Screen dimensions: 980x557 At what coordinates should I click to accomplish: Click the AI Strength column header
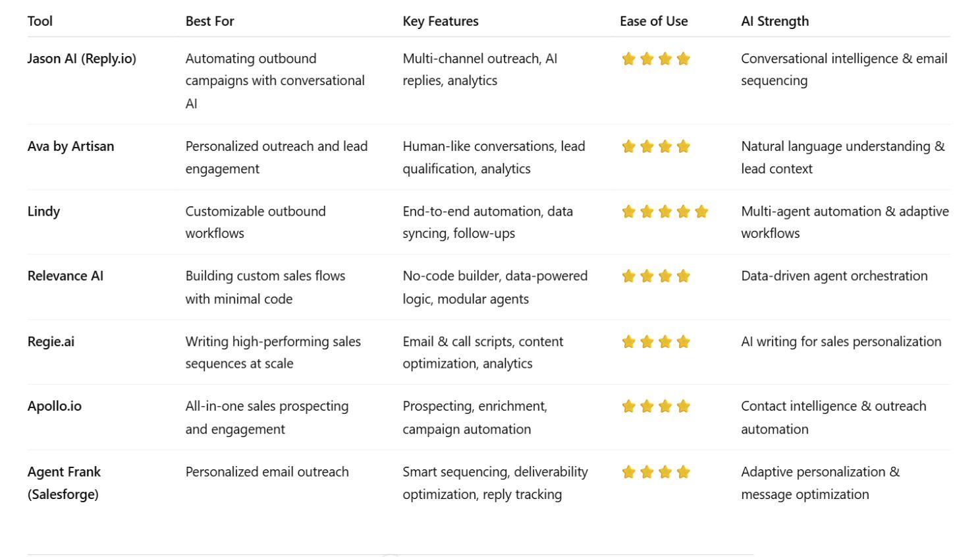[775, 21]
